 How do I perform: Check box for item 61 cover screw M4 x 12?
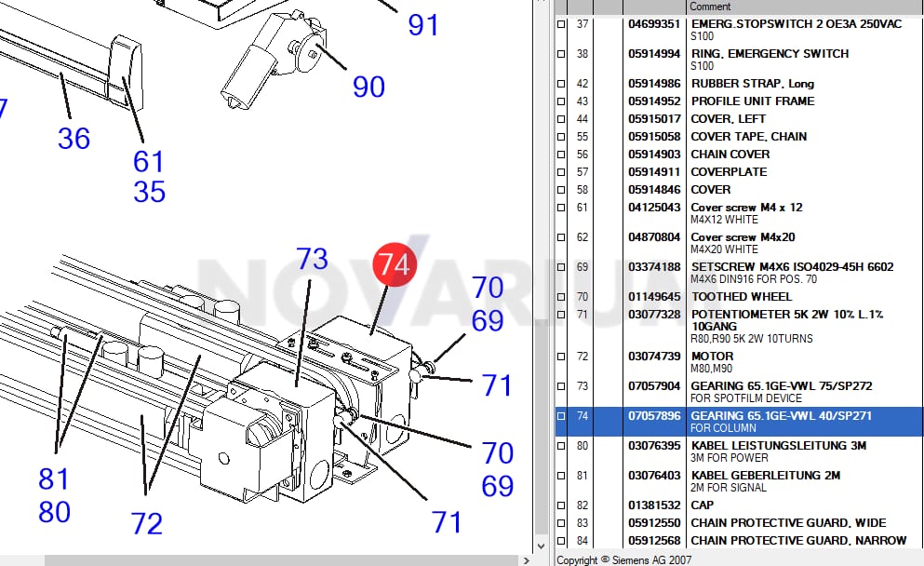[x=561, y=208]
